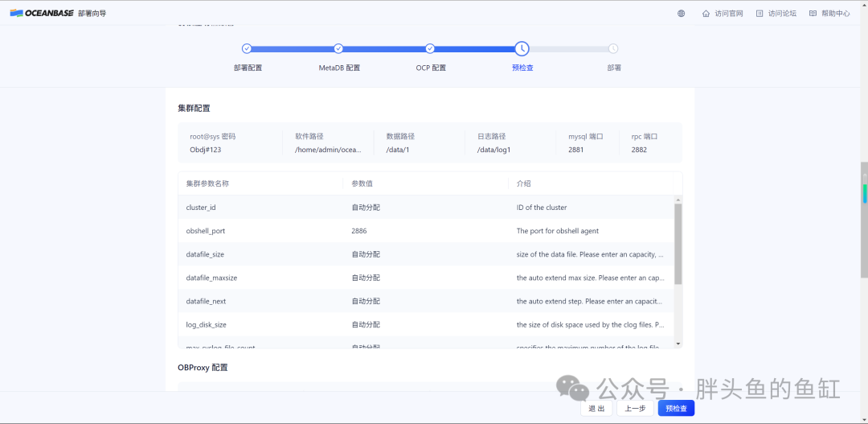This screenshot has height=424, width=868.
Task: Click the 部署配置 step label
Action: pos(248,68)
